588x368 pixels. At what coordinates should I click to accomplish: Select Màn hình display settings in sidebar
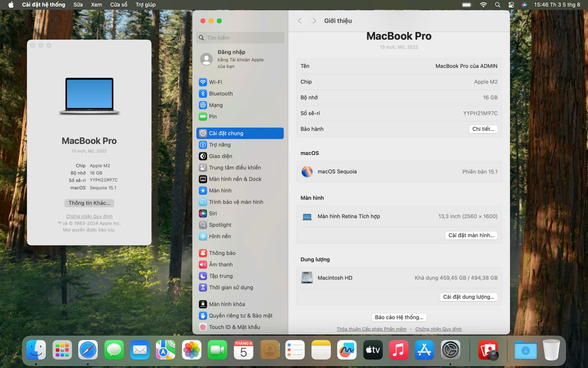point(240,190)
